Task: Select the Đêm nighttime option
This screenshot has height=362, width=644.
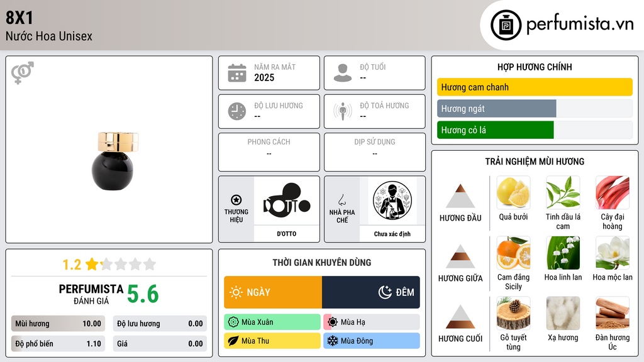Action: tap(371, 292)
